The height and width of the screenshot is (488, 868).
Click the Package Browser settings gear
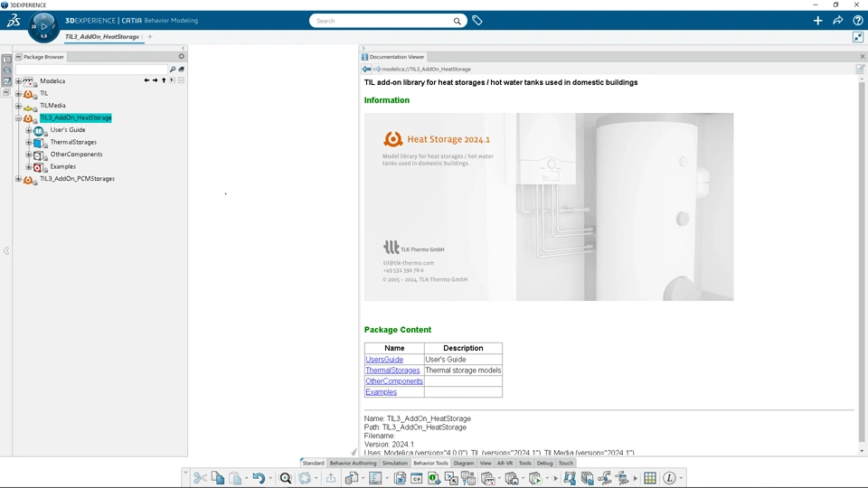(x=181, y=56)
